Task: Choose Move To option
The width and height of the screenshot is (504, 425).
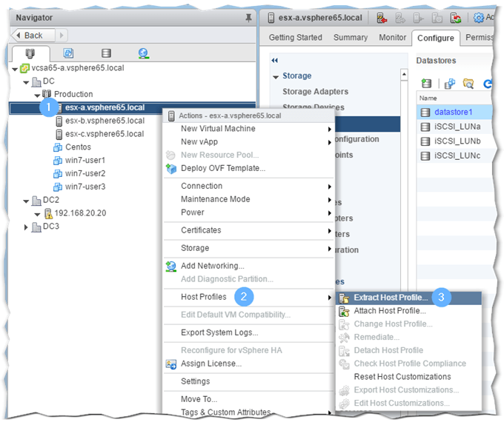Action: [x=249, y=399]
